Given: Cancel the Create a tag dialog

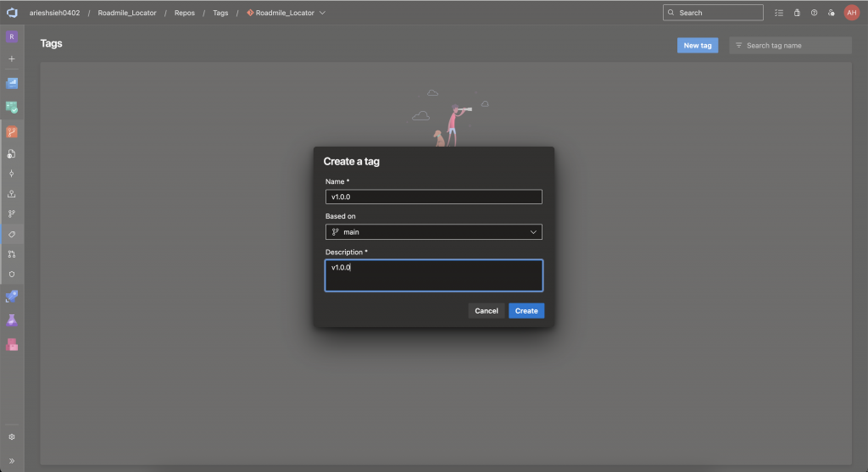Looking at the screenshot, I should pyautogui.click(x=486, y=310).
